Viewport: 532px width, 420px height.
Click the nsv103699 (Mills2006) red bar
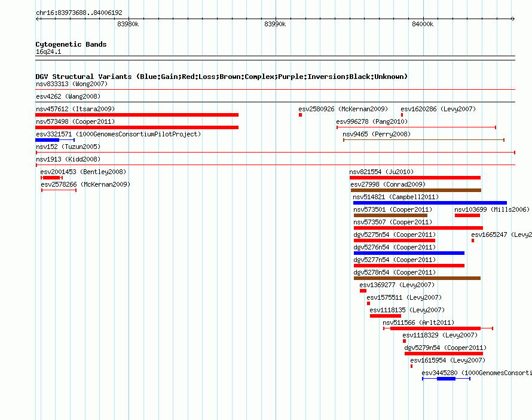tap(467, 215)
